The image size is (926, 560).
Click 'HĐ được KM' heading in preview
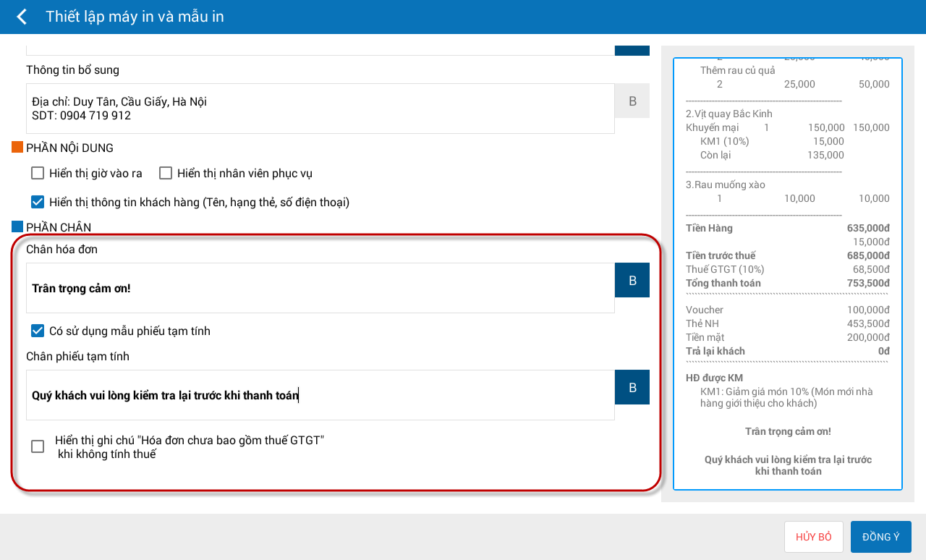(715, 378)
